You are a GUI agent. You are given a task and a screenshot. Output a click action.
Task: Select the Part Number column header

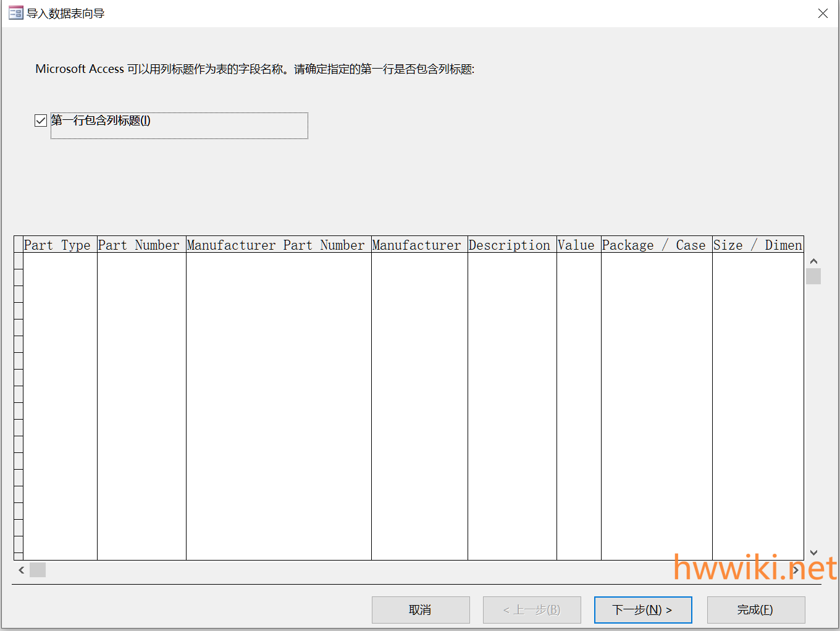(141, 245)
